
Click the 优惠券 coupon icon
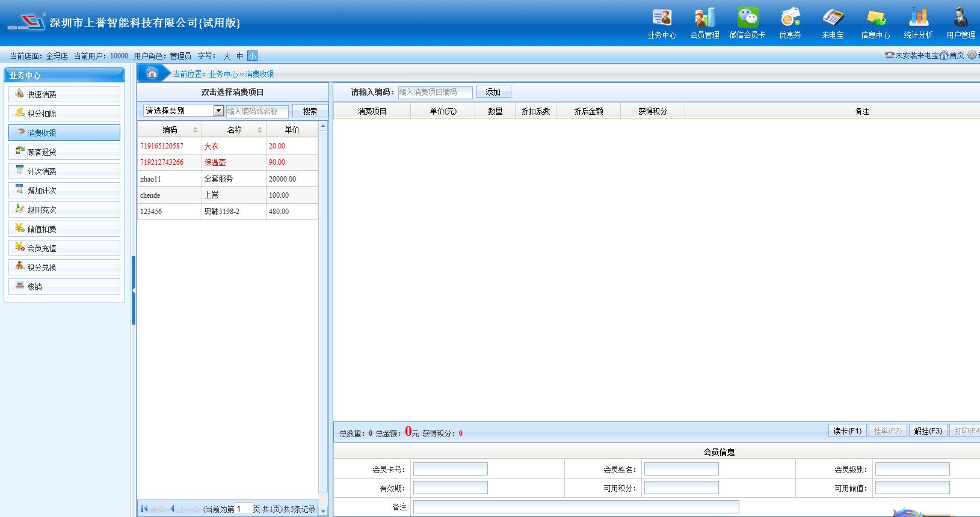(x=790, y=17)
